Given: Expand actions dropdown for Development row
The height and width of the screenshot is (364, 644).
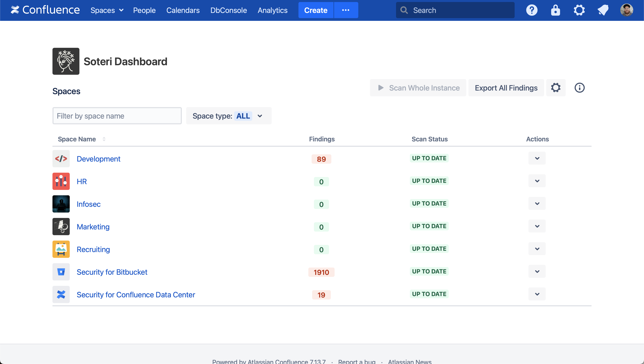Looking at the screenshot, I should (x=537, y=158).
